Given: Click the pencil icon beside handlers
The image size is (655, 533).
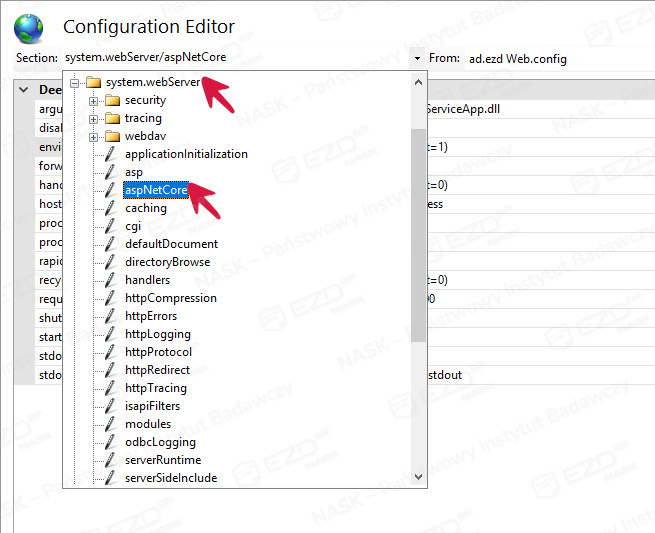Looking at the screenshot, I should tap(110, 280).
